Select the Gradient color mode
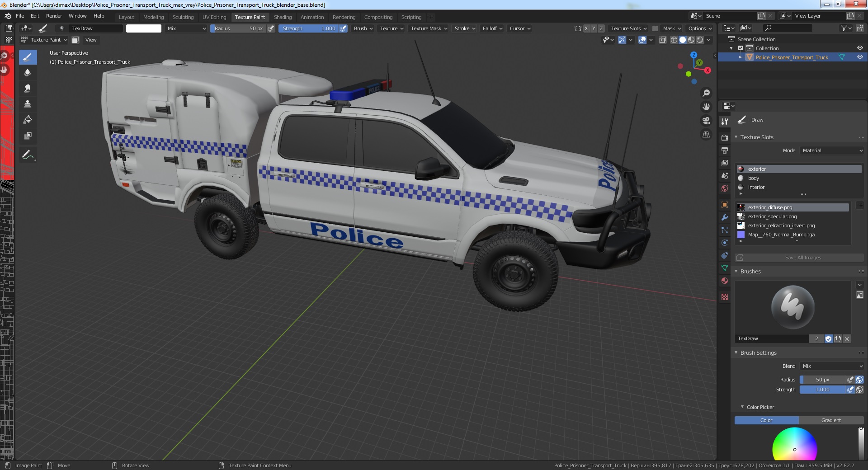868x470 pixels. [831, 420]
